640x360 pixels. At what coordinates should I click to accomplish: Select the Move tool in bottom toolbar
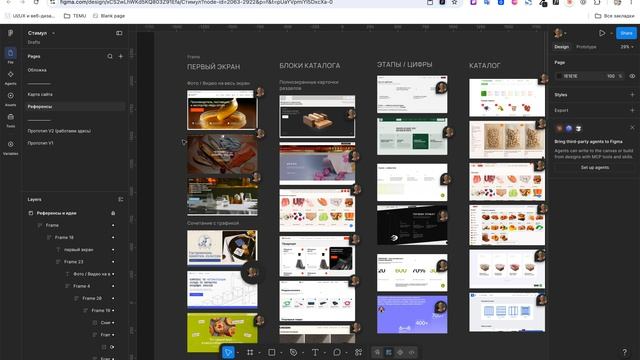228,352
